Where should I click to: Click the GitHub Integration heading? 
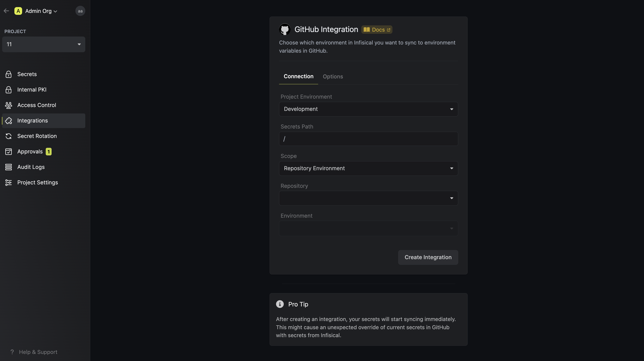(x=326, y=29)
